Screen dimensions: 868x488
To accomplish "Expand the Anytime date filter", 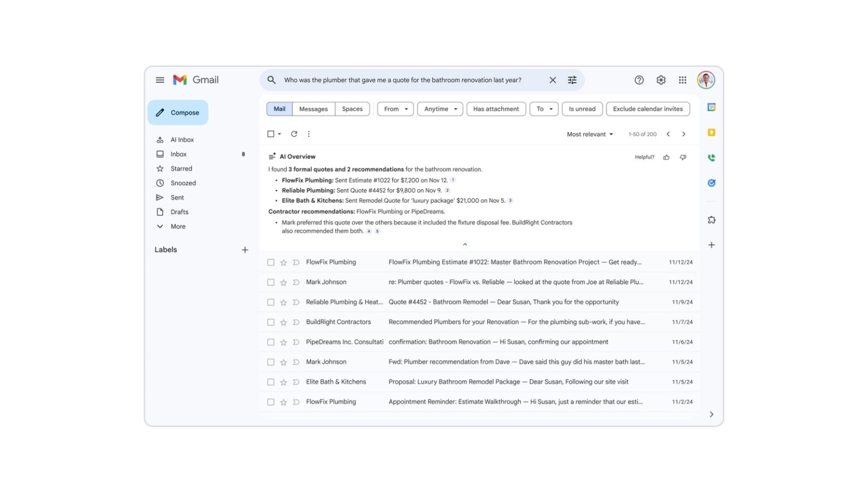I will [x=440, y=108].
